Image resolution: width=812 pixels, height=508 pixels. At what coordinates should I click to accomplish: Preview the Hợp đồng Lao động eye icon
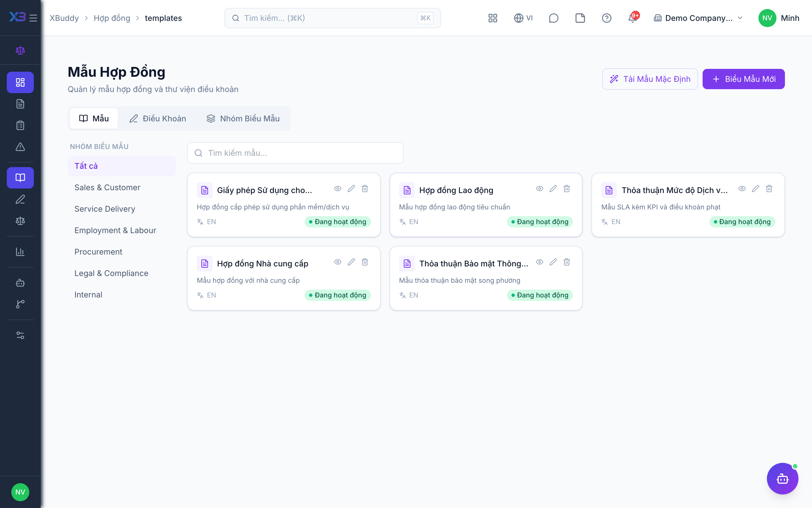pyautogui.click(x=540, y=189)
